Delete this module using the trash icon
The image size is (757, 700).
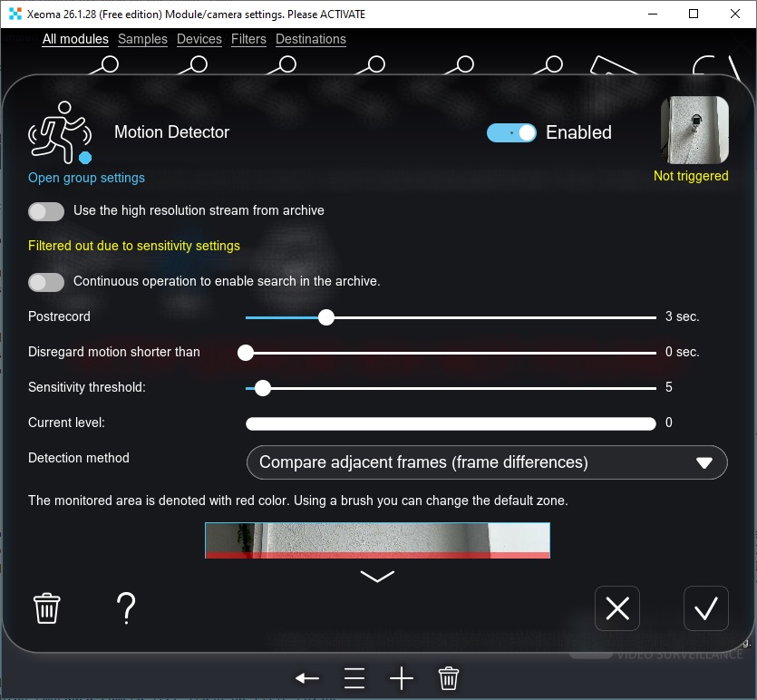point(46,608)
